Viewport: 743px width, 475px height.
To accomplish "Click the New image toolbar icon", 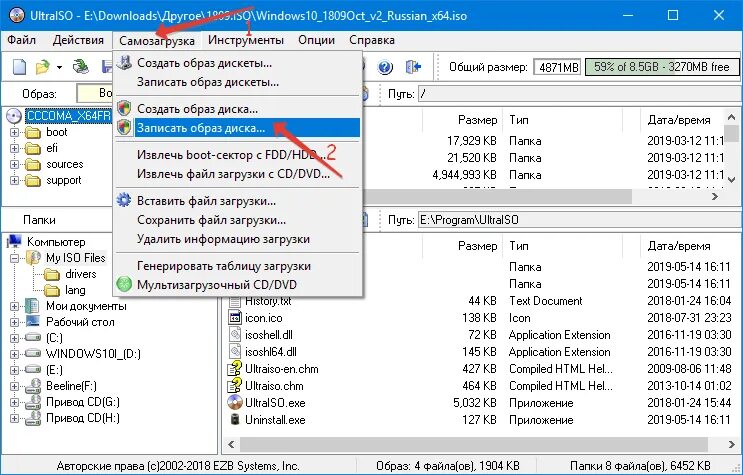I will pos(19,67).
